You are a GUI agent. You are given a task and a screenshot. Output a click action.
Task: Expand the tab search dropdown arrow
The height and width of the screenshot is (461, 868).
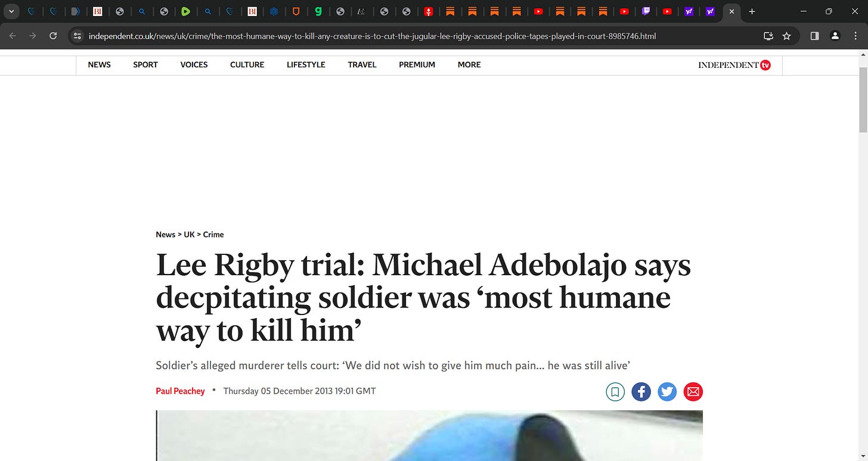11,11
